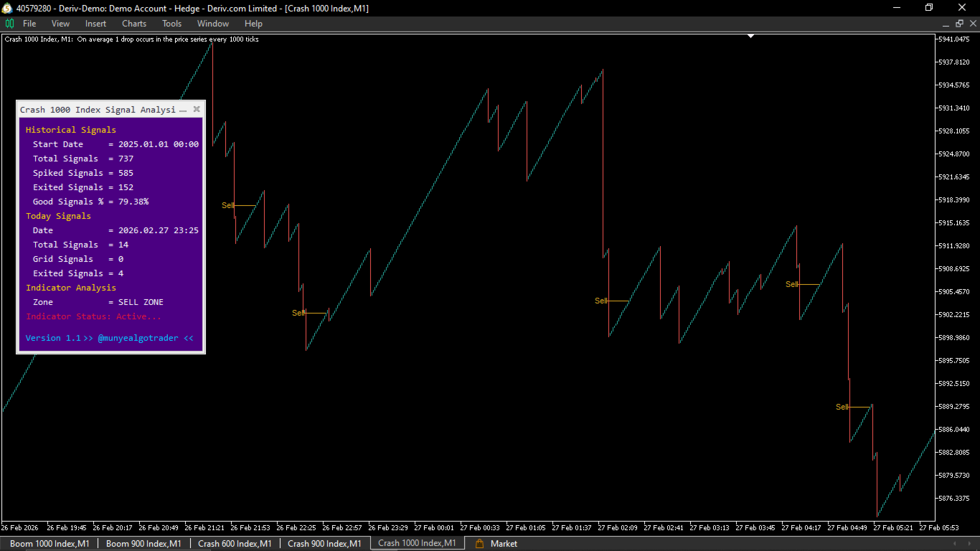Click the Today Signals heading
Screen dimensions: 980x551
coord(59,216)
